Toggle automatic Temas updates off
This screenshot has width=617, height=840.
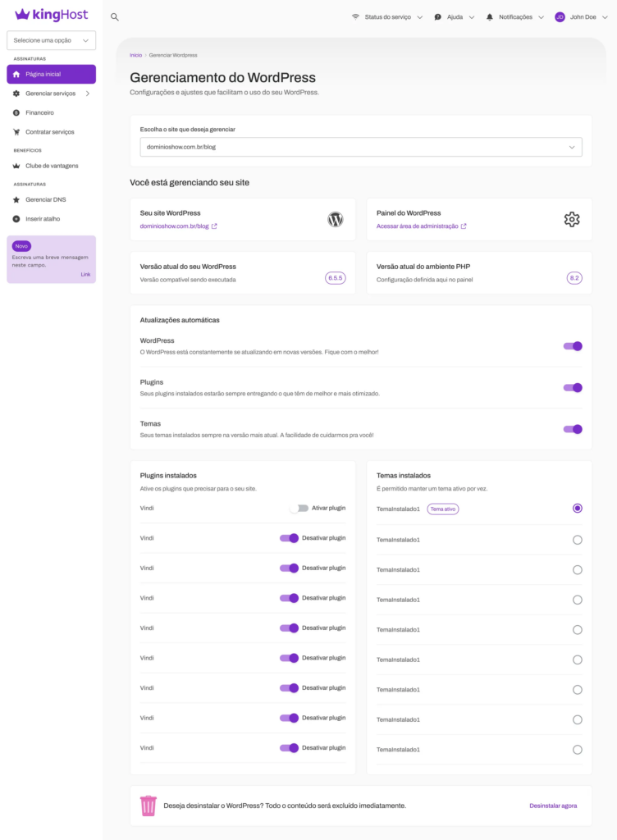pyautogui.click(x=573, y=429)
